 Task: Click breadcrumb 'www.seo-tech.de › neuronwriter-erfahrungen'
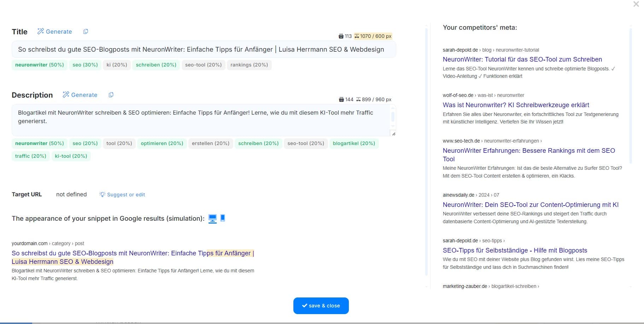tap(492, 141)
